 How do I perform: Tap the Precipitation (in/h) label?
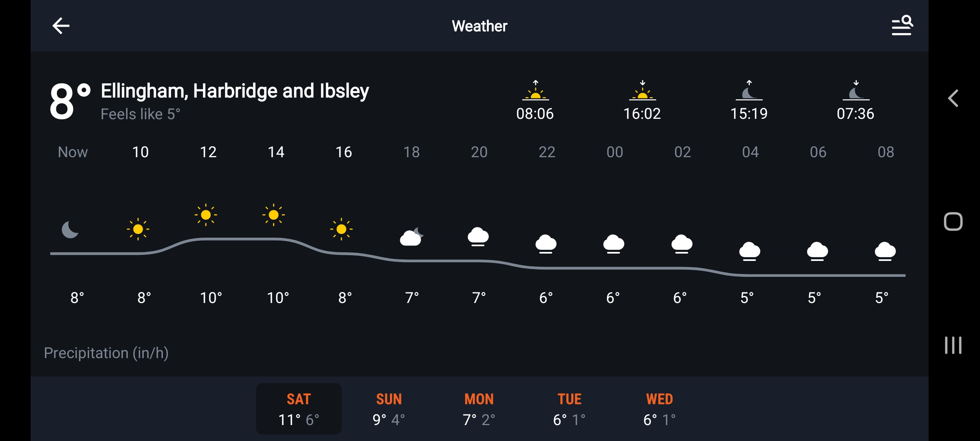coord(106,353)
